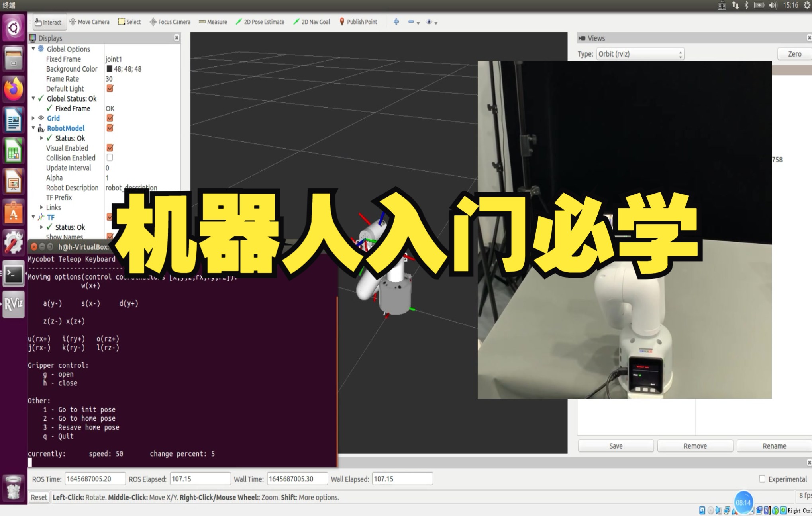Screen dimensions: 812x516
Task: Expand the Links item under RobotModel
Action: coord(41,207)
